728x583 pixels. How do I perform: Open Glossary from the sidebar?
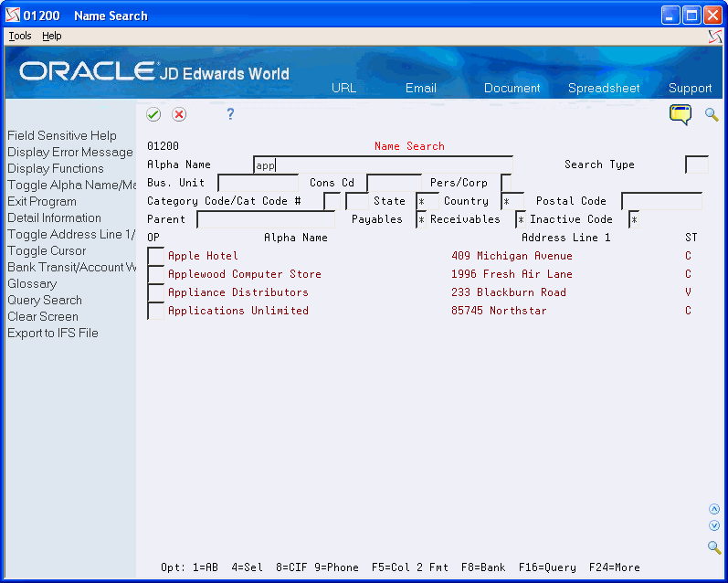[32, 284]
